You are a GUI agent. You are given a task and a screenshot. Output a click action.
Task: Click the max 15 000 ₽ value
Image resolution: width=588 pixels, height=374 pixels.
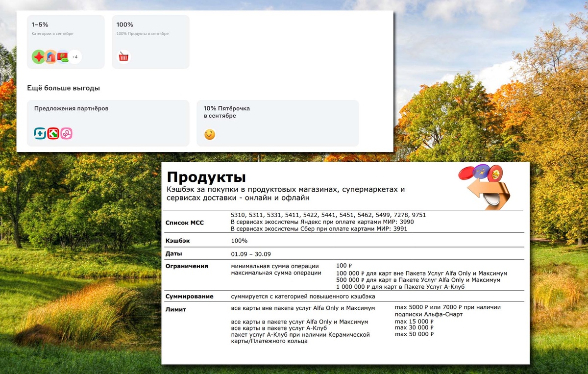pos(415,321)
